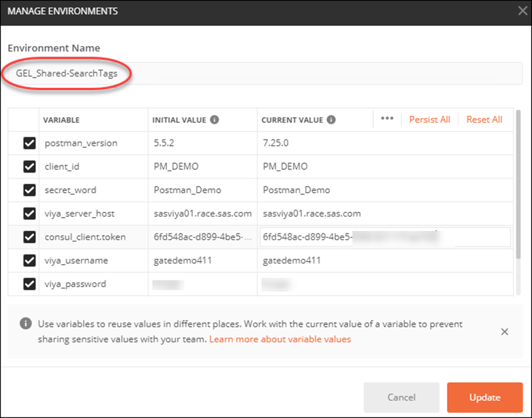Toggle the viya_server_host checkbox
Screen dimensions: 532x418
tap(29, 213)
